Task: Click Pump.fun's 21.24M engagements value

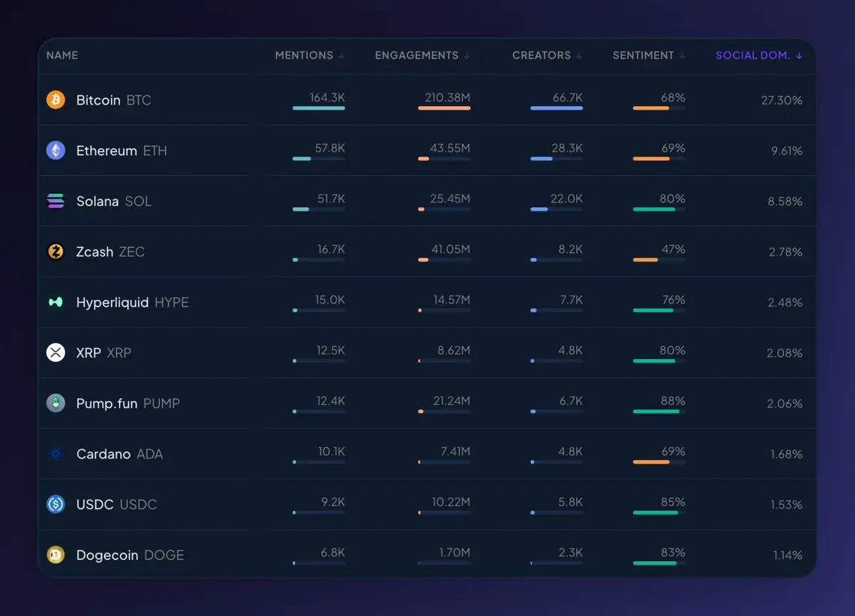Action: [450, 401]
